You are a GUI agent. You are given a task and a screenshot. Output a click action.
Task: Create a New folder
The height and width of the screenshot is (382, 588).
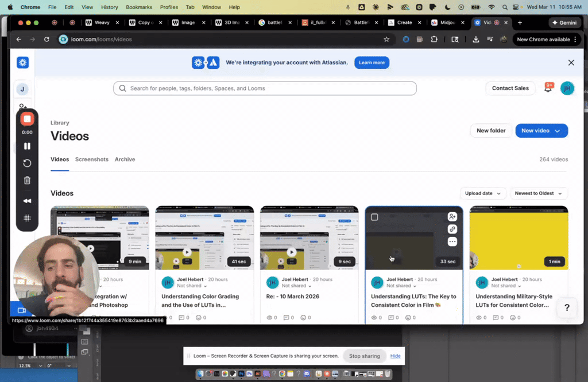pos(491,131)
